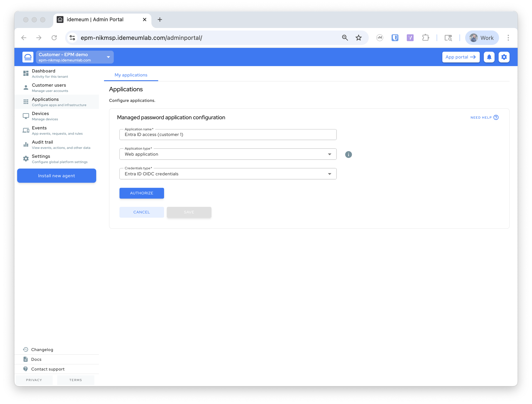Click the Devices monitor icon
The width and height of the screenshot is (532, 404).
[x=26, y=116]
